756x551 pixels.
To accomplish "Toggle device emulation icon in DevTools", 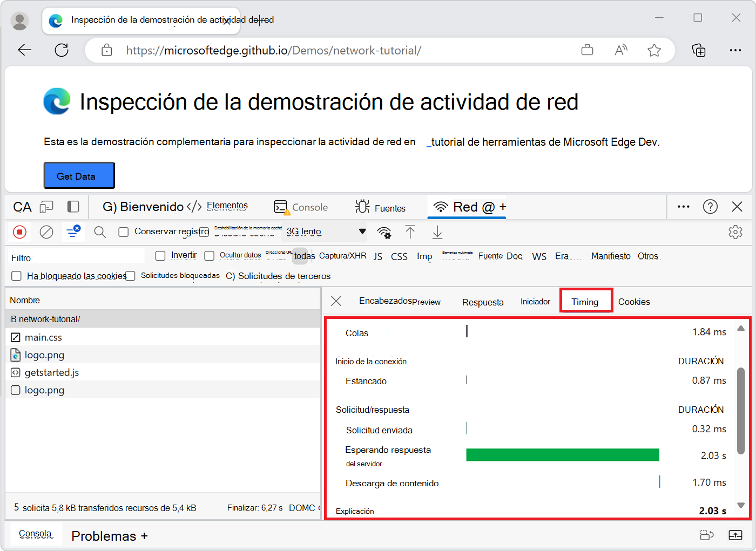I will [x=47, y=207].
